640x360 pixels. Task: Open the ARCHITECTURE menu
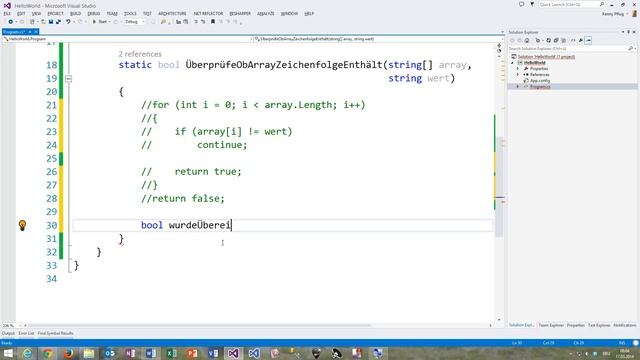(172, 13)
